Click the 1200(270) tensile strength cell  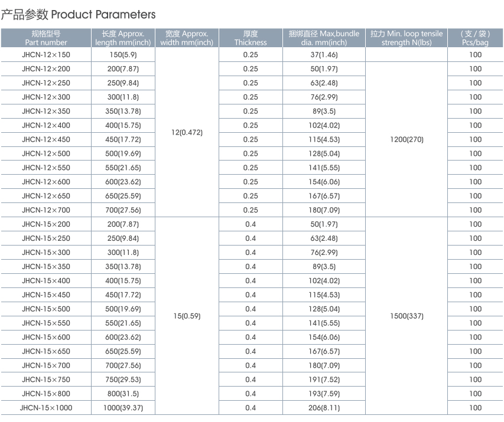(407, 139)
